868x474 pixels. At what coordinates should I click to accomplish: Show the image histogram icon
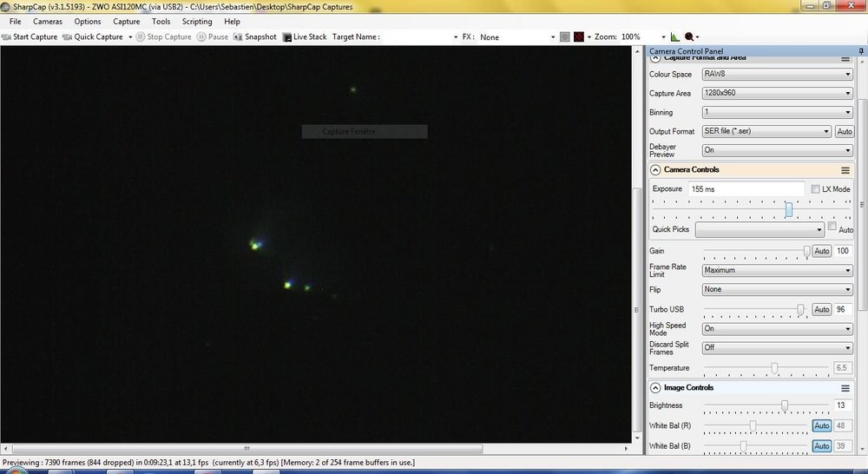click(674, 36)
